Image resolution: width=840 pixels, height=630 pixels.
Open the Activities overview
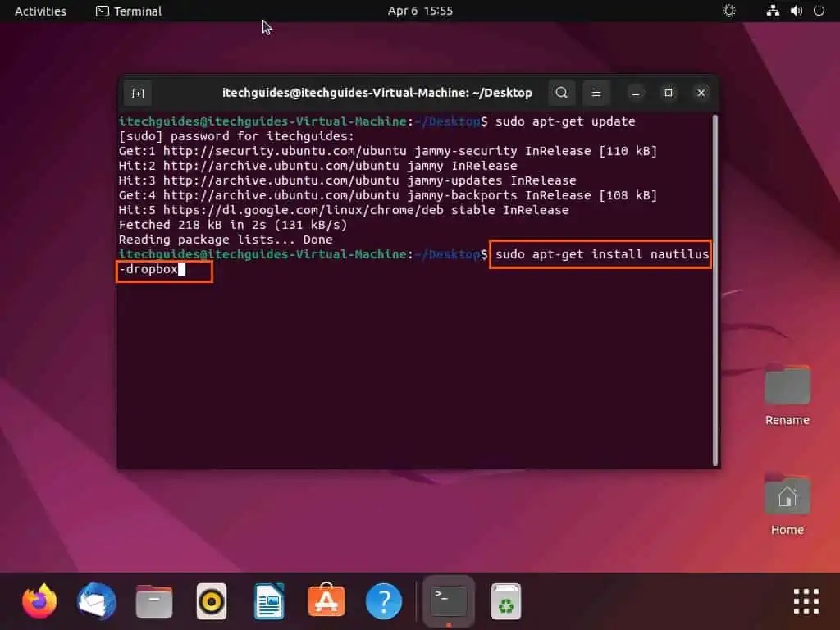pyautogui.click(x=40, y=11)
